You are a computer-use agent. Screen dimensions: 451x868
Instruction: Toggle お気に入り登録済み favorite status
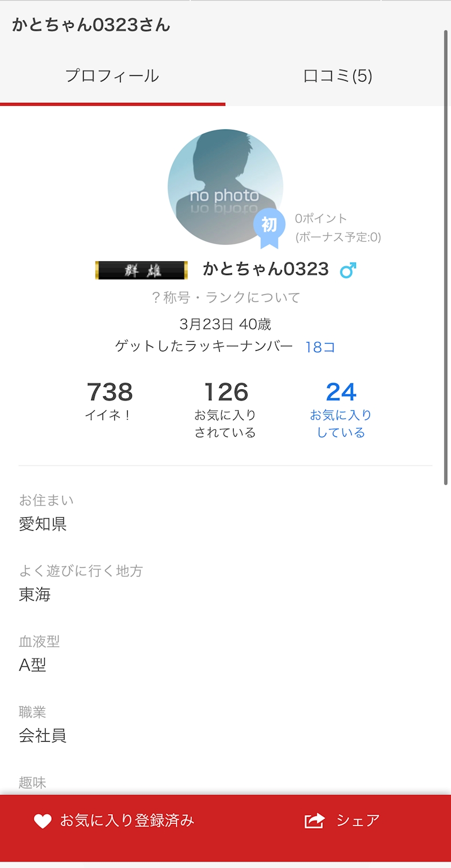[127, 820]
